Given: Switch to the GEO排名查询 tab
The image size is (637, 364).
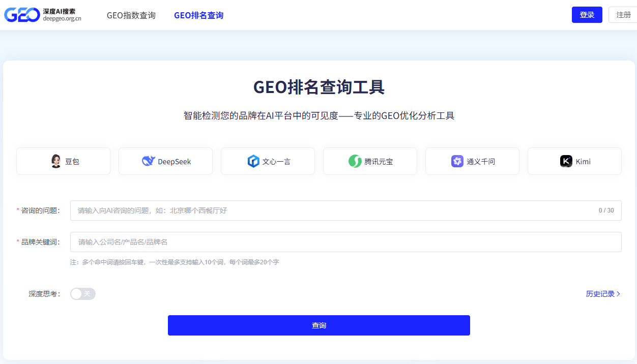Looking at the screenshot, I should (198, 15).
